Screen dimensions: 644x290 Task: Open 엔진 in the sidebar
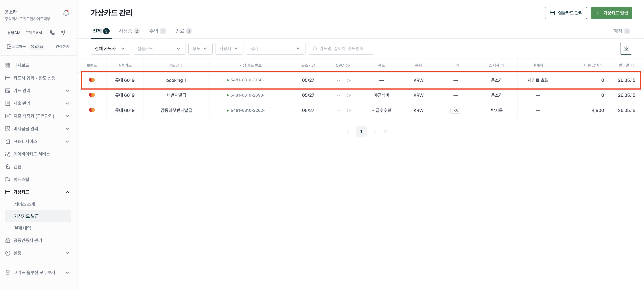click(13, 167)
